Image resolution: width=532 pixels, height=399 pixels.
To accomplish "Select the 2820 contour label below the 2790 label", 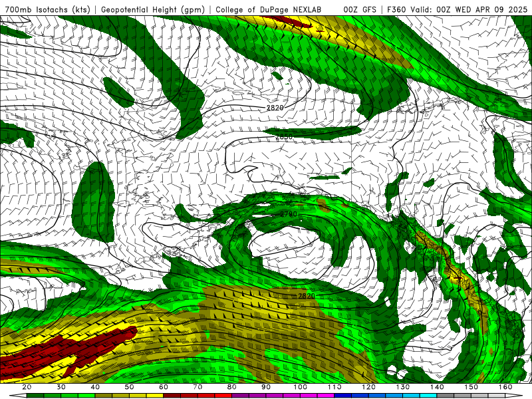I will [x=307, y=296].
